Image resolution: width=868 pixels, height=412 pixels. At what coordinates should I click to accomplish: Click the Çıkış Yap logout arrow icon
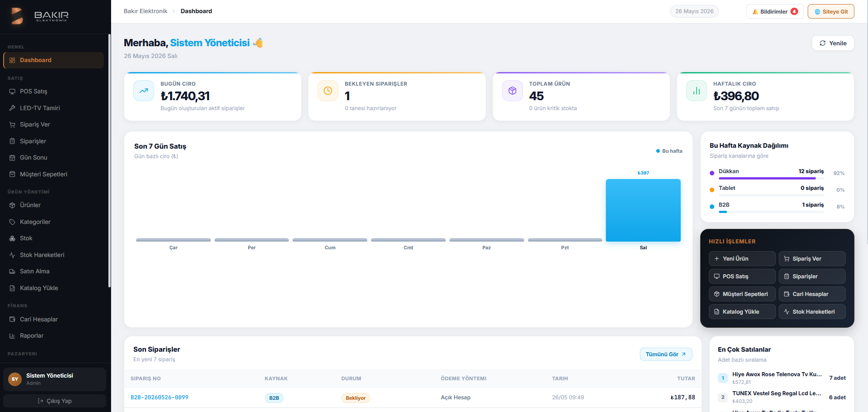[x=40, y=401]
